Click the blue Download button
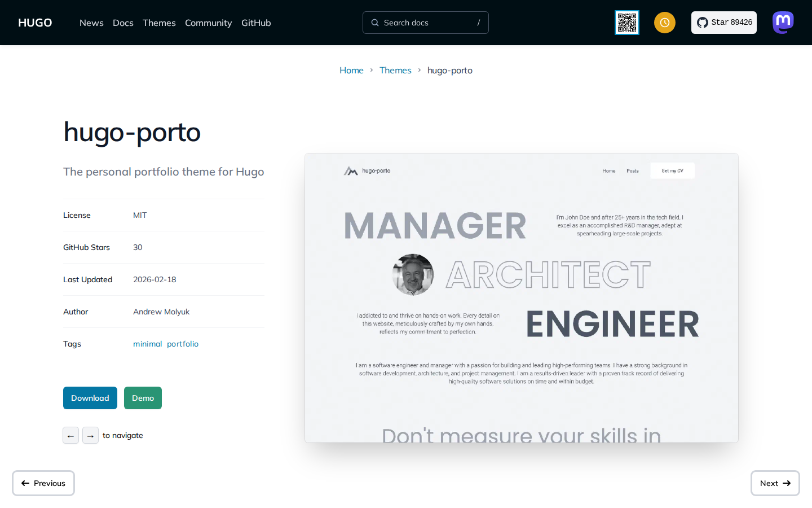The width and height of the screenshot is (812, 508). [x=90, y=398]
